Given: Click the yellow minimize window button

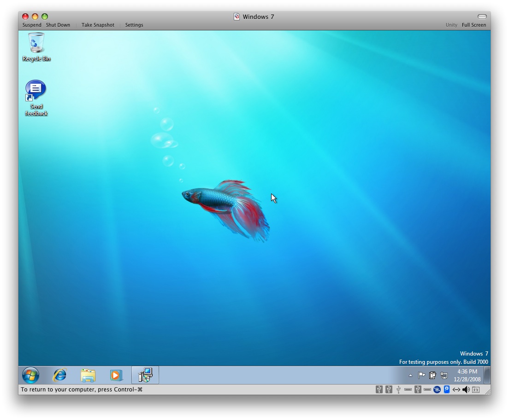Looking at the screenshot, I should (35, 17).
